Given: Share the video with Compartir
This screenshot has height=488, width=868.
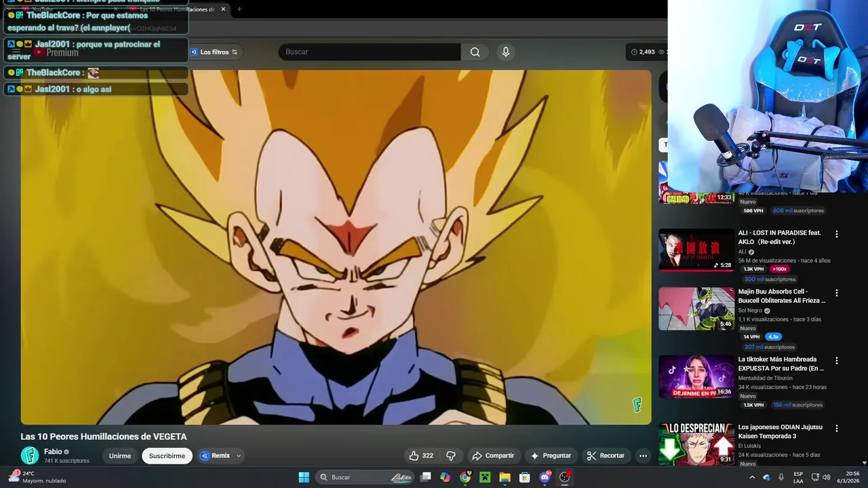Looking at the screenshot, I should (493, 455).
